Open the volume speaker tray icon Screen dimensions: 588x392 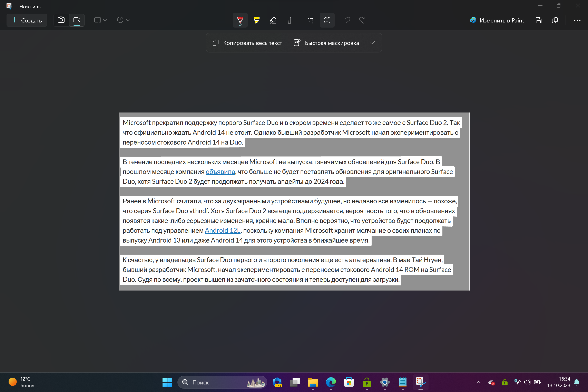[x=527, y=382]
